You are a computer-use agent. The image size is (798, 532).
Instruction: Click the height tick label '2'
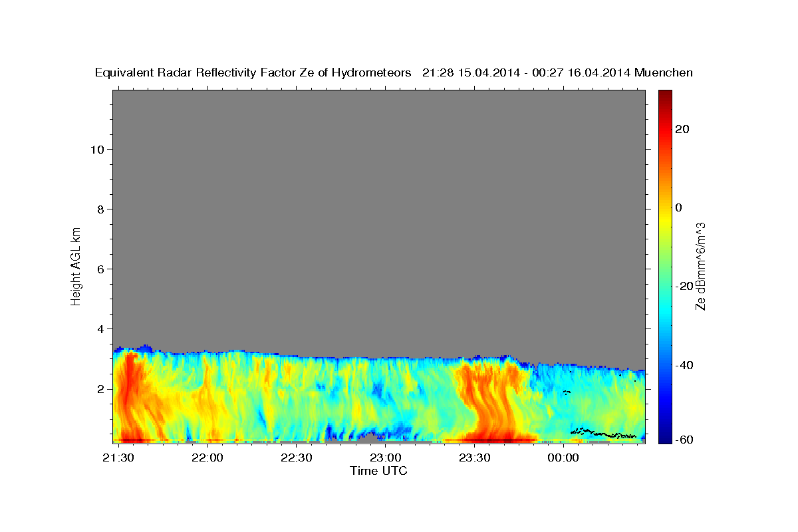pos(101,388)
